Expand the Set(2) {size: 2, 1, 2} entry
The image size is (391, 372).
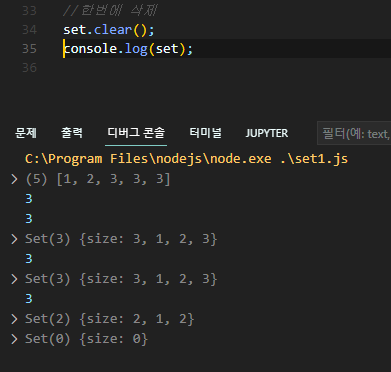point(14,319)
